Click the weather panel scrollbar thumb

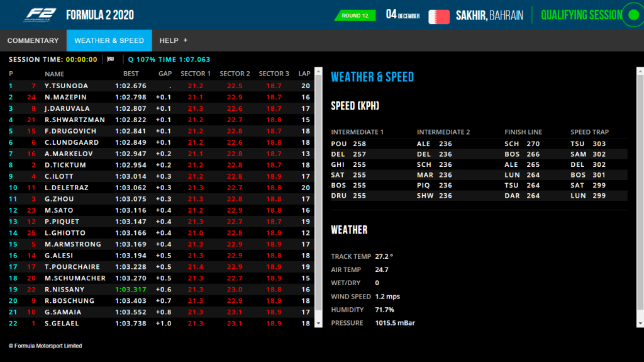coord(640,193)
